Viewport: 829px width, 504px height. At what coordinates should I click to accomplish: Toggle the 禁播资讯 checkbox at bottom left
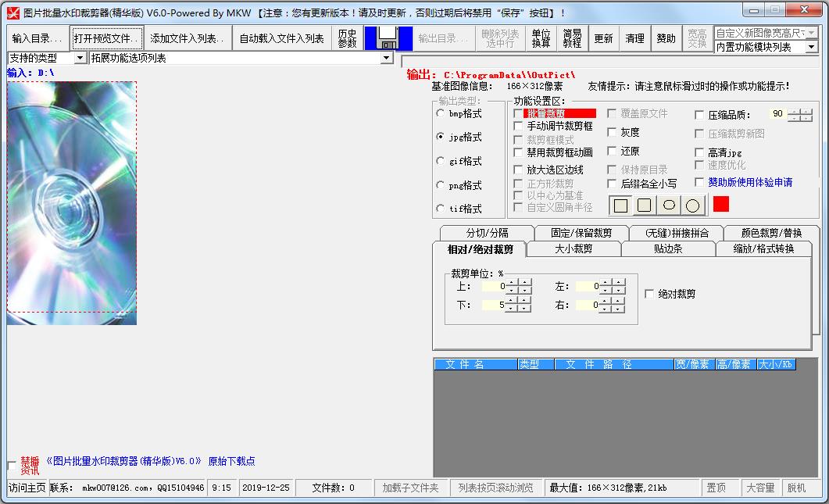(x=13, y=466)
